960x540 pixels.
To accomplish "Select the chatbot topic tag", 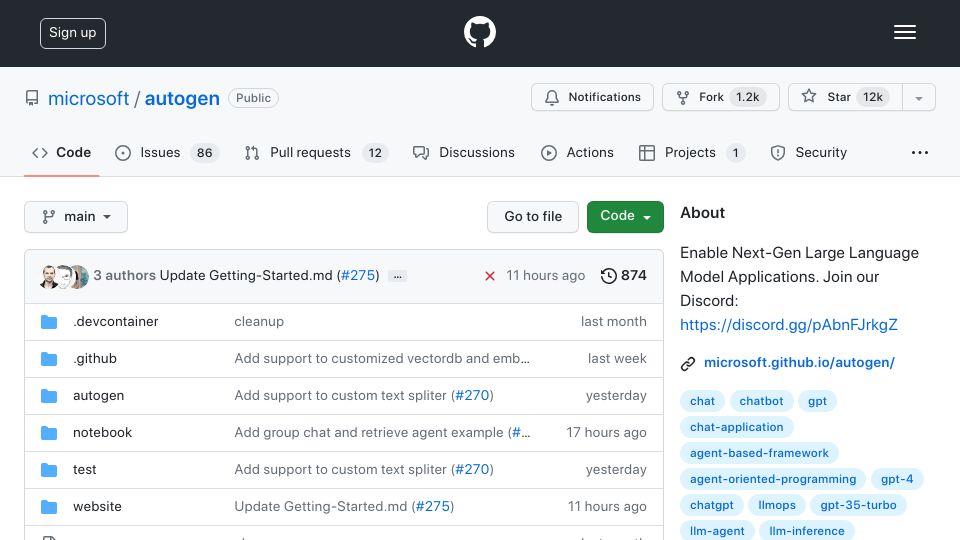I will pos(761,401).
